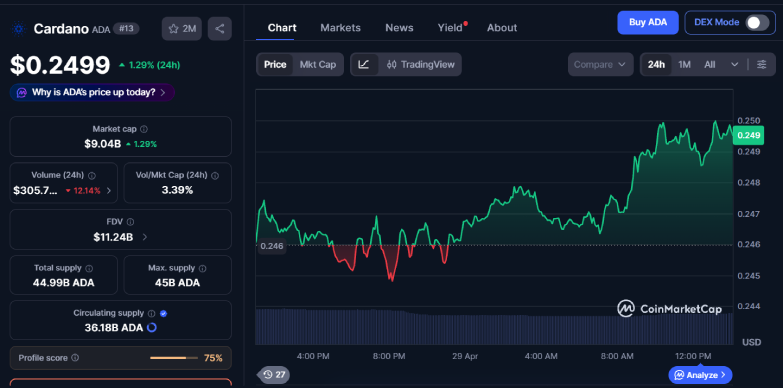
Task: Click Total supply info icon
Action: tap(89, 268)
